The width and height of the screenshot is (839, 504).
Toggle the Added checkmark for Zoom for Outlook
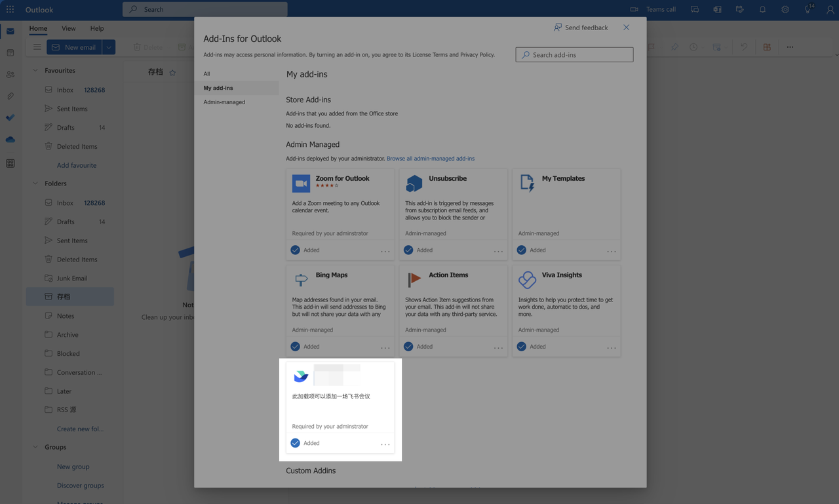pos(296,250)
